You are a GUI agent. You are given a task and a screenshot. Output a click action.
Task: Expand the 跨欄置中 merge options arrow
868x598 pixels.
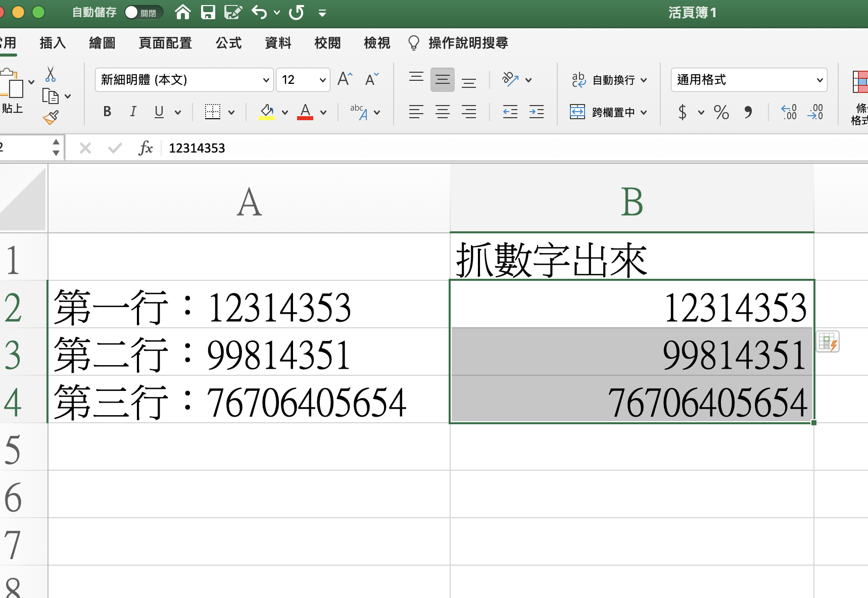(x=644, y=112)
